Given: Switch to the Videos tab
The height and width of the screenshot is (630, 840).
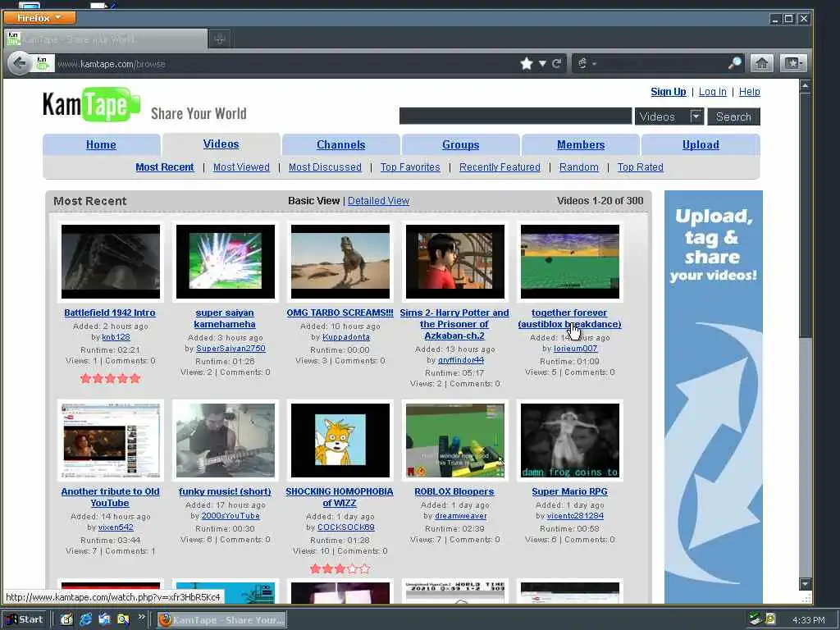Looking at the screenshot, I should pyautogui.click(x=221, y=144).
